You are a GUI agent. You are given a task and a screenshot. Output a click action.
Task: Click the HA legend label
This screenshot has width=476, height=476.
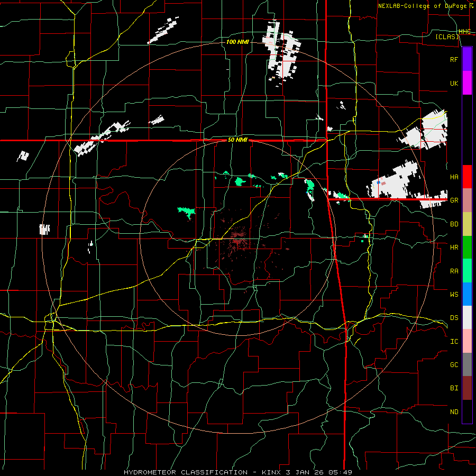(454, 177)
